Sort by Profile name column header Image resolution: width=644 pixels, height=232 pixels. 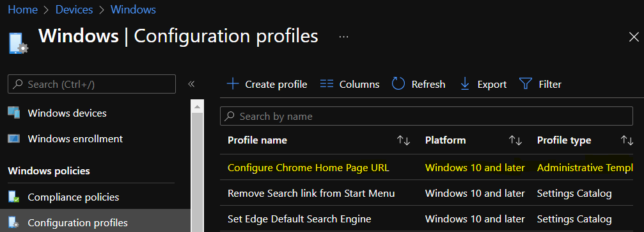pyautogui.click(x=257, y=140)
